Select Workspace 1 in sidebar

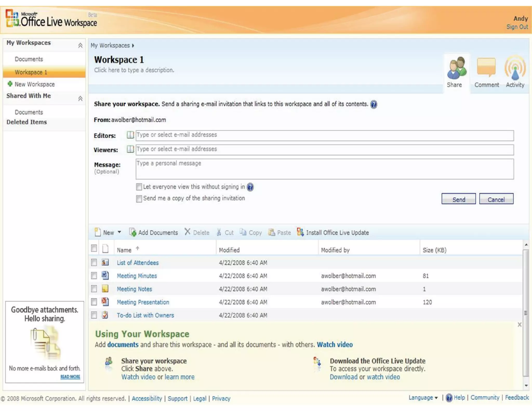[31, 72]
